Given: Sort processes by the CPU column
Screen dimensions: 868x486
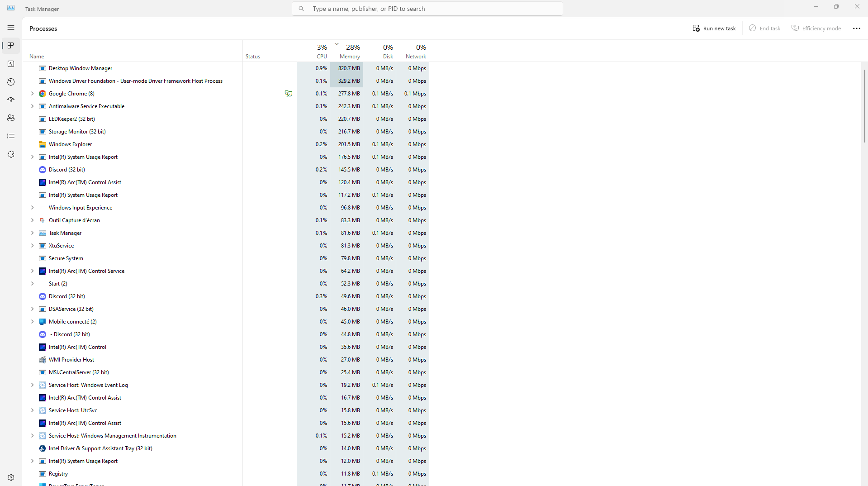Looking at the screenshot, I should [x=313, y=51].
